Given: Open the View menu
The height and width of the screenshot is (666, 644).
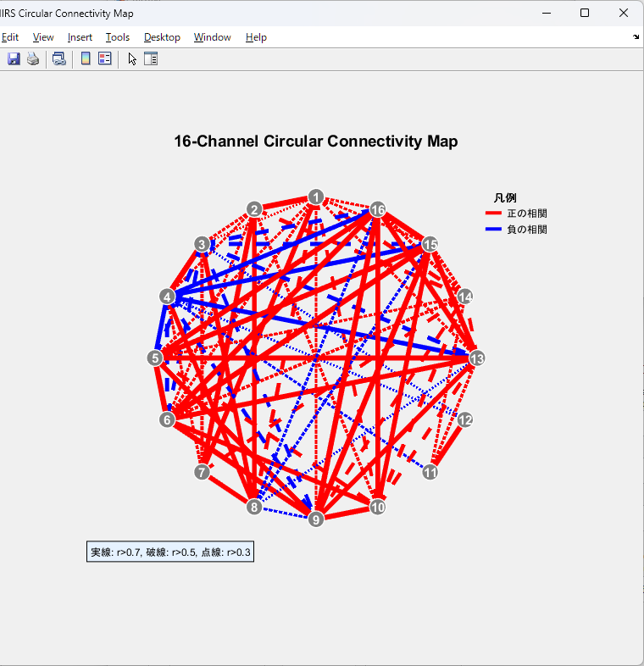Looking at the screenshot, I should coord(43,37).
